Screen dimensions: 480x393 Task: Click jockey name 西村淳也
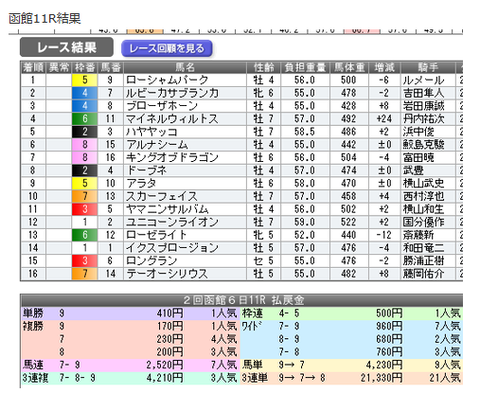(x=423, y=196)
